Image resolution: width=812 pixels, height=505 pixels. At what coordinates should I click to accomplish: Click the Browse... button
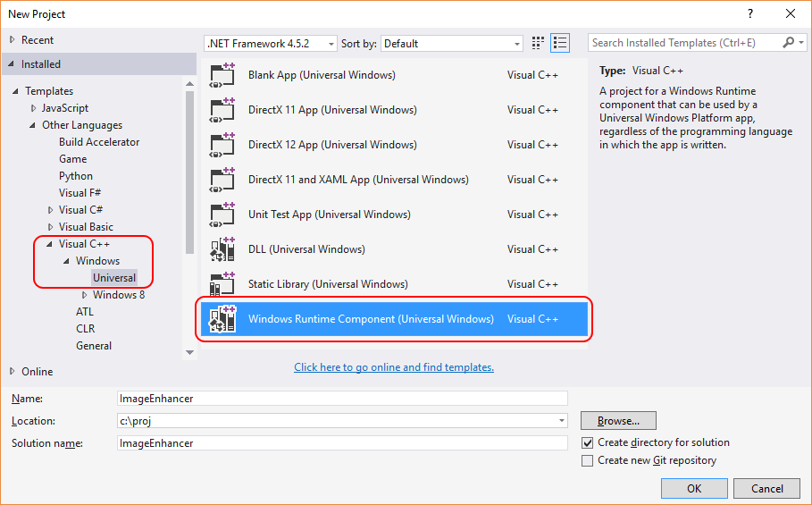click(618, 421)
